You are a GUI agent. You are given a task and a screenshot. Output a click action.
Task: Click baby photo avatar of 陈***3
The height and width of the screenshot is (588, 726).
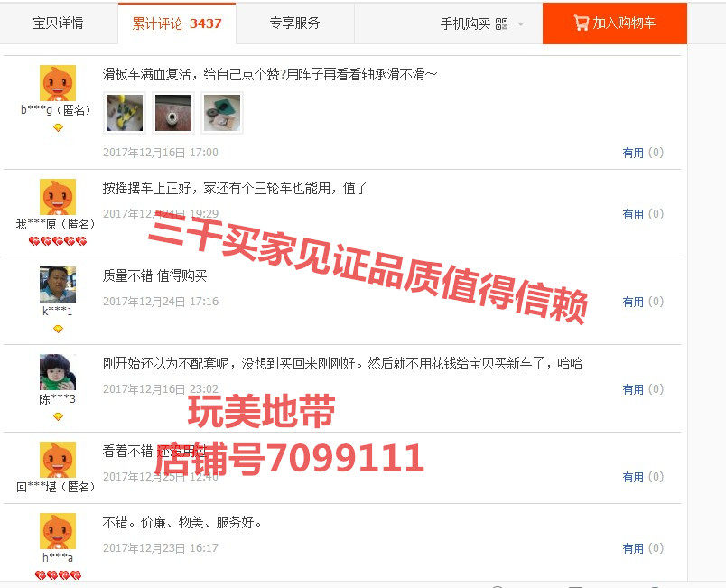coord(58,372)
